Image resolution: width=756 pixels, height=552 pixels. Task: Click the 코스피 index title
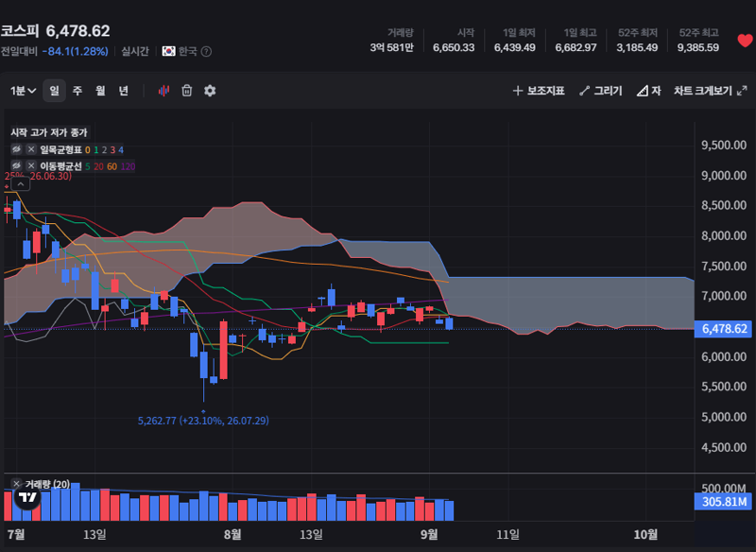(20, 31)
